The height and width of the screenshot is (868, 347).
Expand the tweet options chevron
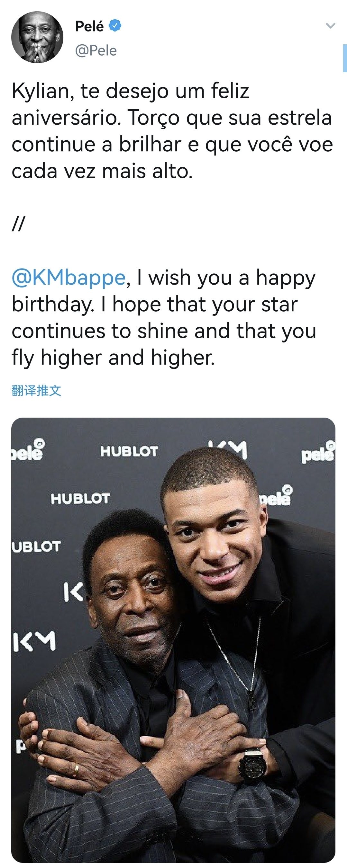click(x=331, y=26)
